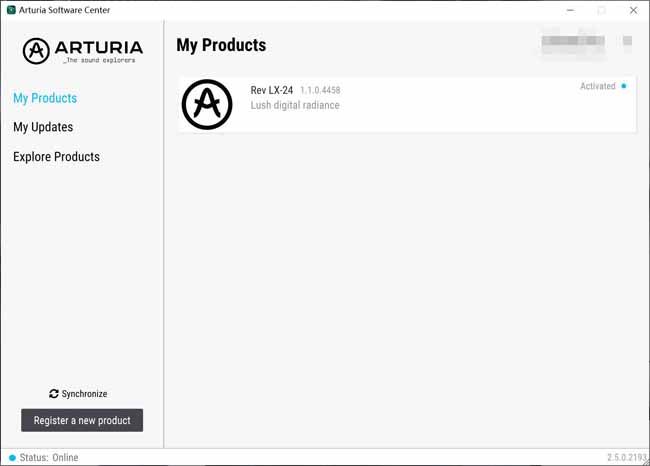Viewport: 650px width, 466px height.
Task: Click the Rev LX-24 version number 1.1.0.4458
Action: 320,90
